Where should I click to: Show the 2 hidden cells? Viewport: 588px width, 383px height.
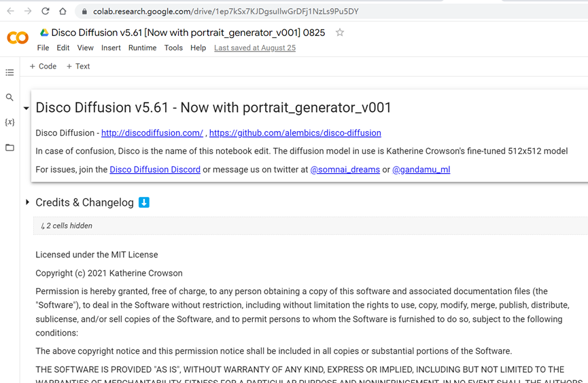point(67,225)
